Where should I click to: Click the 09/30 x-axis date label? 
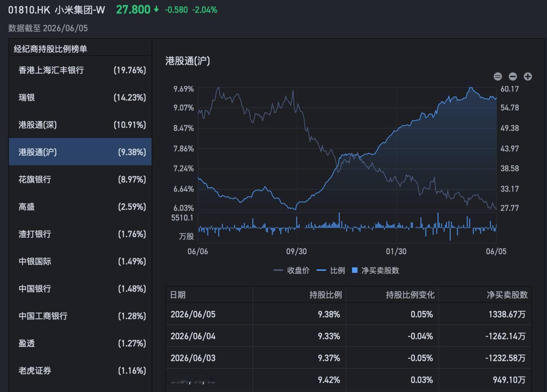(x=297, y=252)
